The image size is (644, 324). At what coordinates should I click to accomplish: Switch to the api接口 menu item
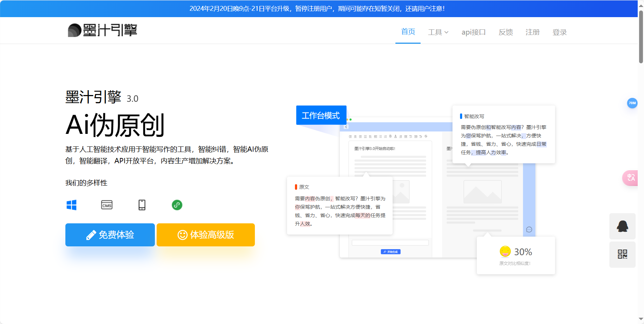pos(474,32)
